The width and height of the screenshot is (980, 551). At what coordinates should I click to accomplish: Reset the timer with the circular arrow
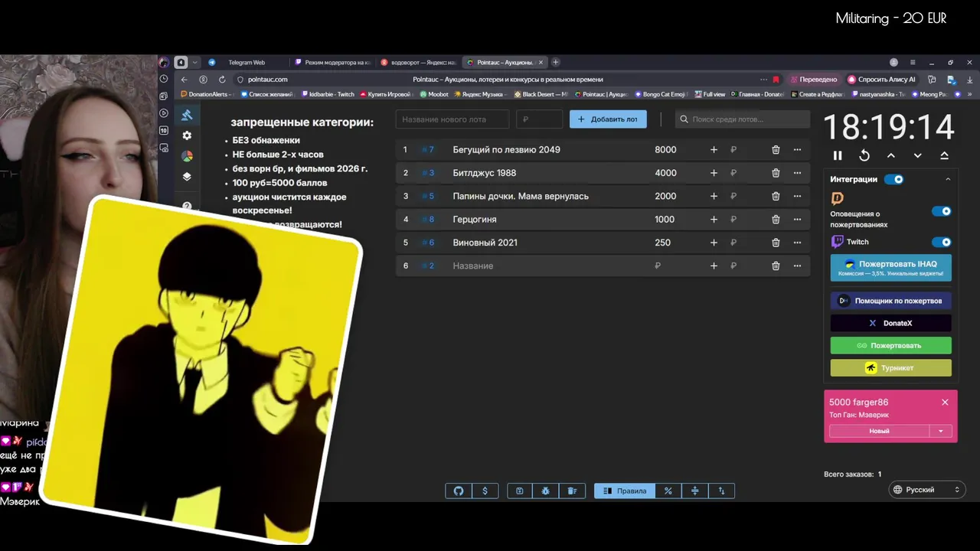click(x=864, y=155)
